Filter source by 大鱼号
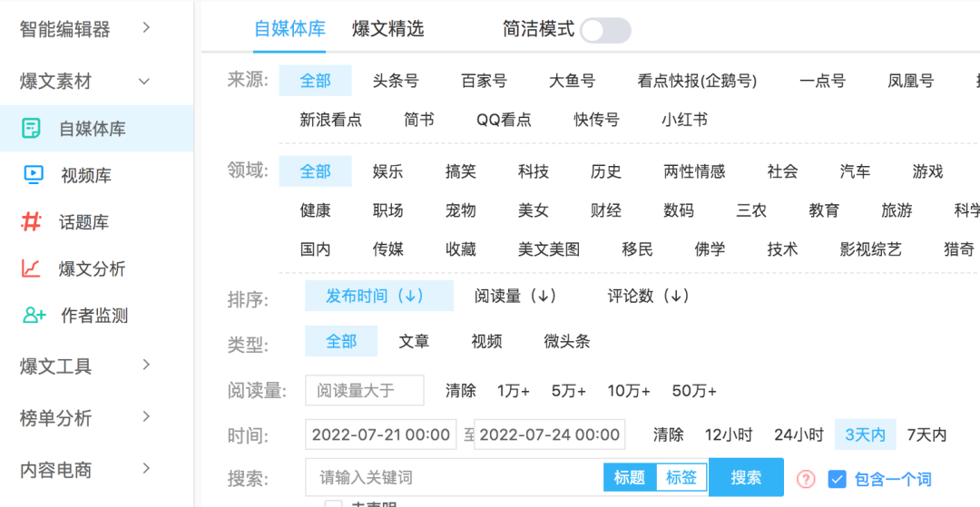 click(572, 81)
